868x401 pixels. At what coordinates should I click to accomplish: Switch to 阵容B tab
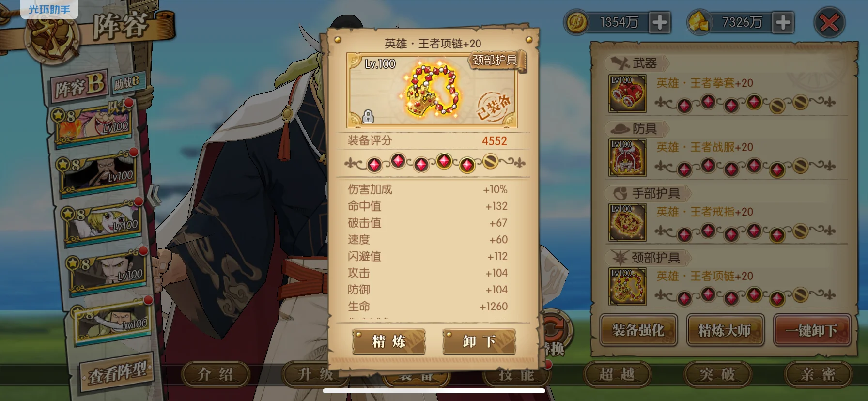click(79, 88)
